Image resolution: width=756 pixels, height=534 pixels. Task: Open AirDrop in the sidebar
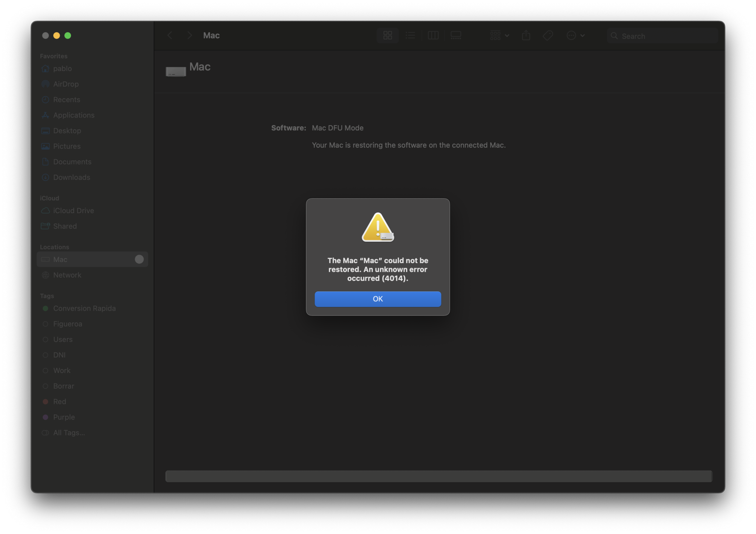66,84
